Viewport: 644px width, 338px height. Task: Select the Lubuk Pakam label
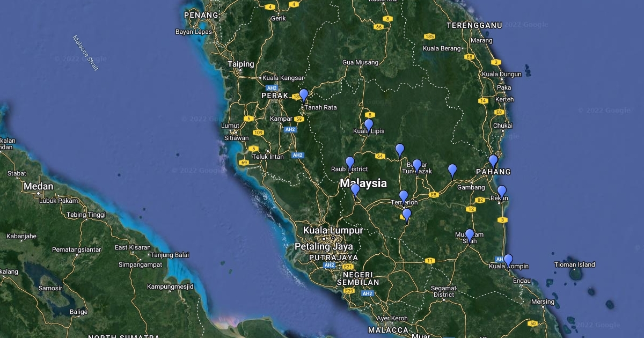pos(58,201)
